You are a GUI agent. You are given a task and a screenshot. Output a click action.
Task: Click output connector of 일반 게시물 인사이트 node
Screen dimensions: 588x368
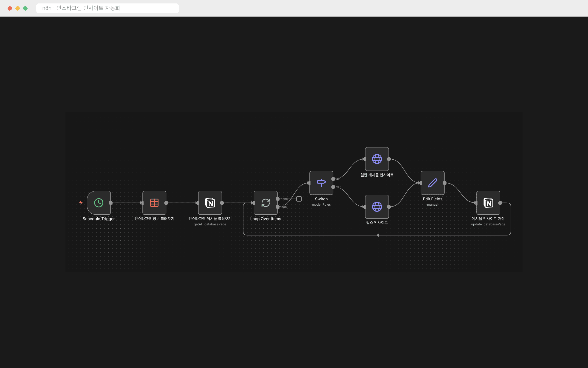(x=389, y=159)
